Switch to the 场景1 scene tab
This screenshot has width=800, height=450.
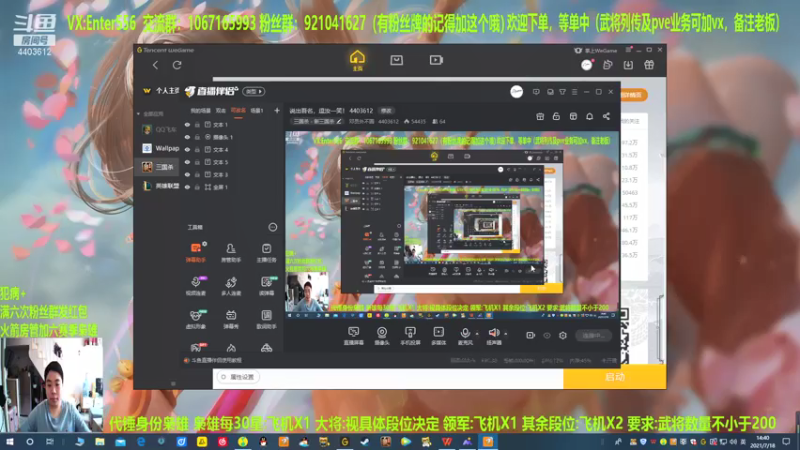(257, 111)
